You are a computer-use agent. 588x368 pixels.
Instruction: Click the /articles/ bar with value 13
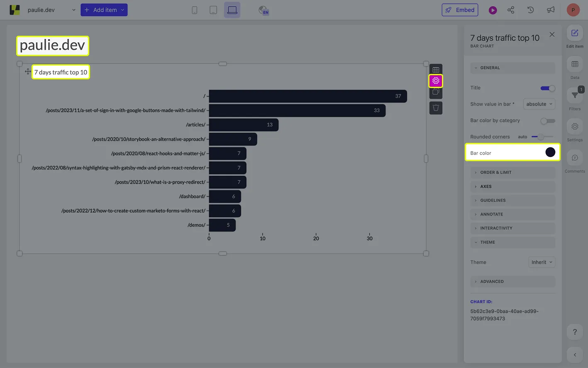[x=244, y=125]
